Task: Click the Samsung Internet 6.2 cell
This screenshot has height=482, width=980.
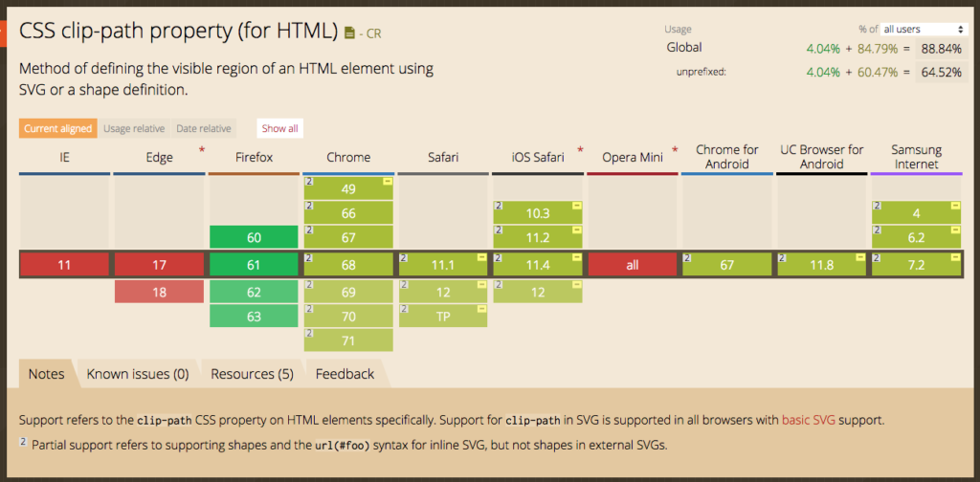Action: point(916,237)
